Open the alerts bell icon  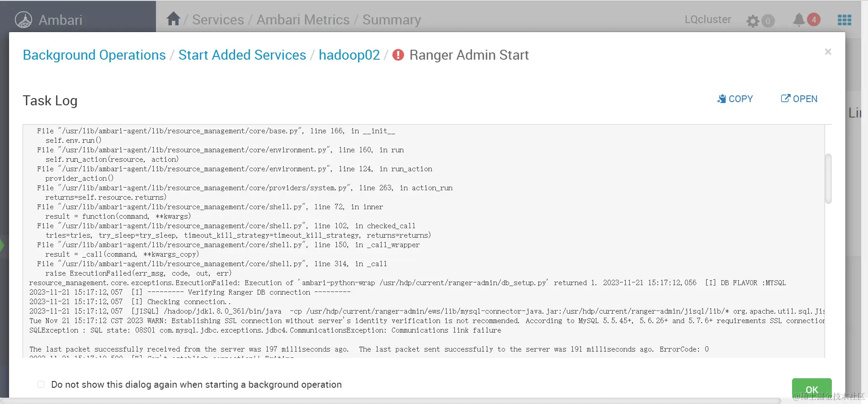click(799, 19)
